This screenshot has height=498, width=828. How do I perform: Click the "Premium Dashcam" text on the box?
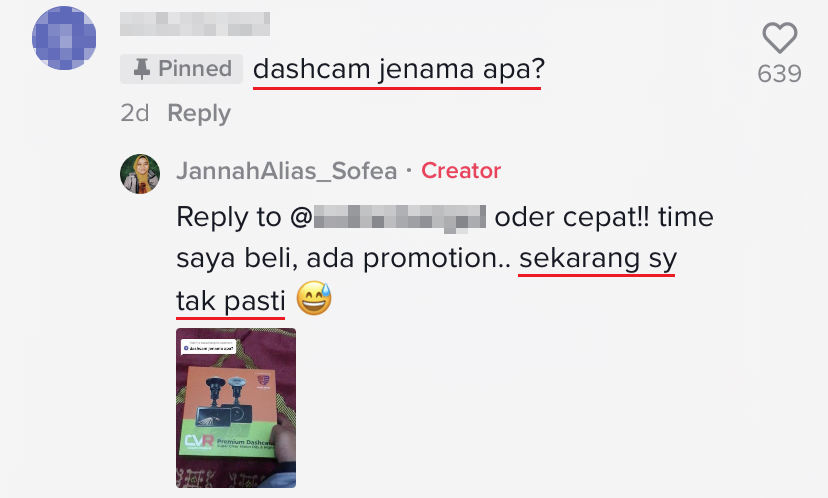246,441
